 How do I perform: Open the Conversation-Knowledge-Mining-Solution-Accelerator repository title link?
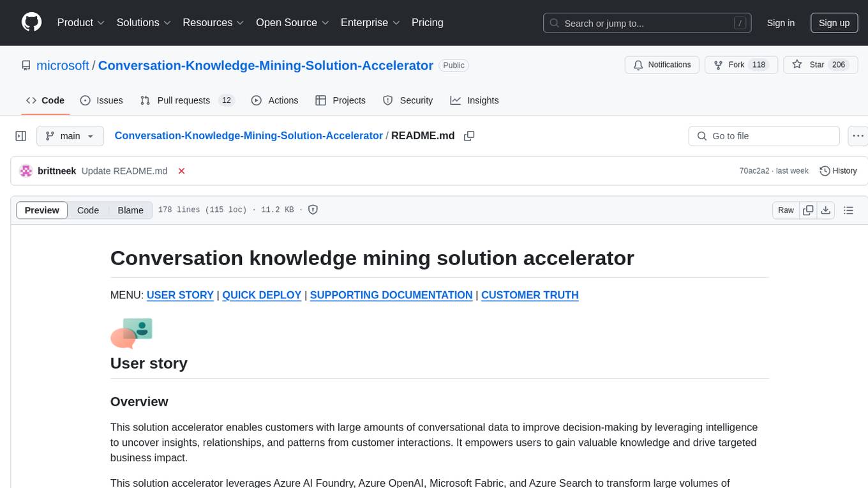point(266,65)
